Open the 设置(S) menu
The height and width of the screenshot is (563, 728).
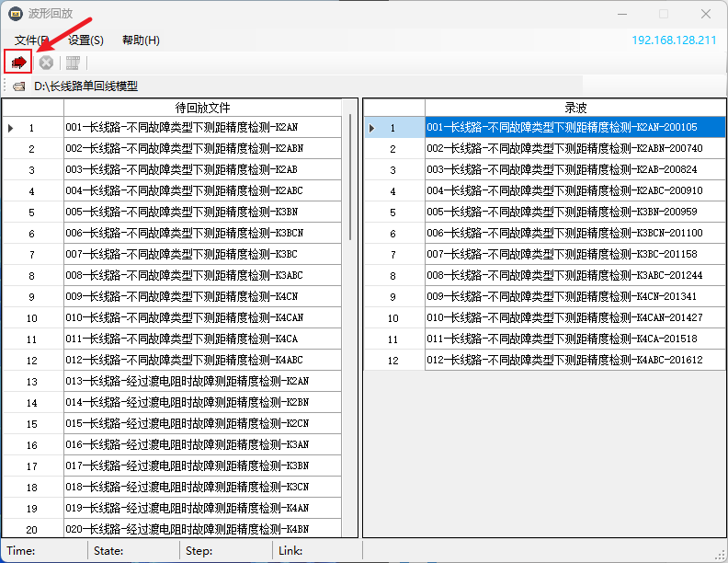point(85,40)
